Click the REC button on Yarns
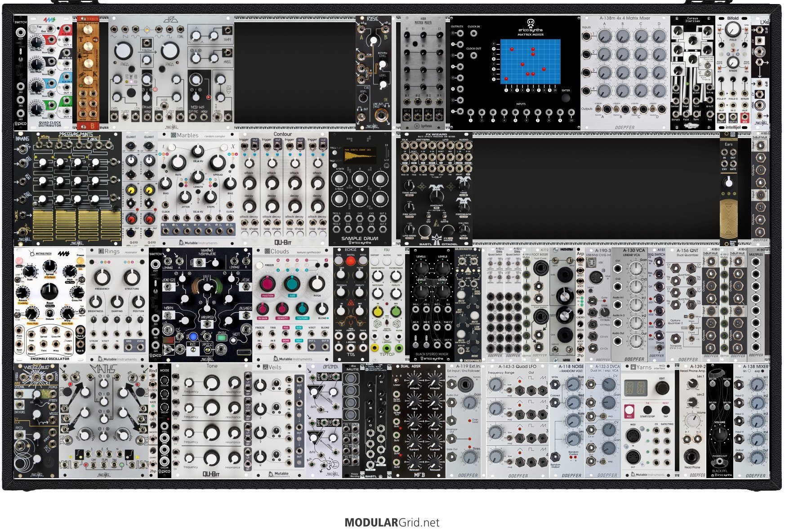Viewport: 785px width, 532px height. coord(629,410)
